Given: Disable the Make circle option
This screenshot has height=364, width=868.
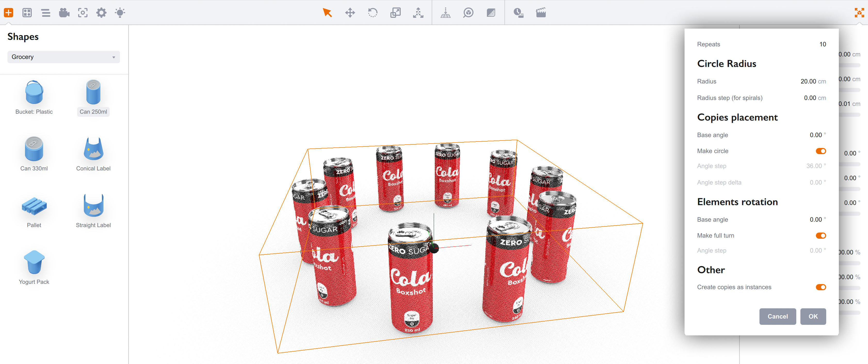Looking at the screenshot, I should pos(821,151).
